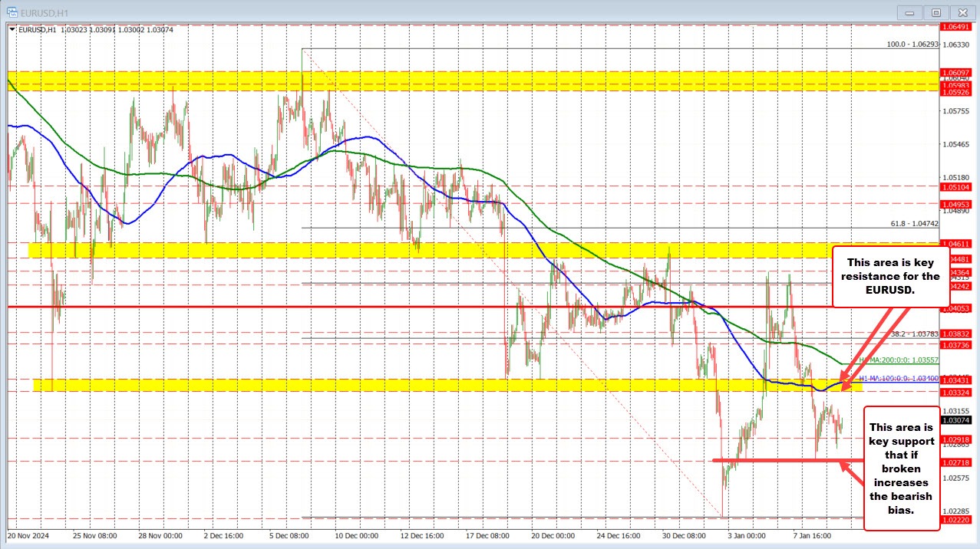
Task: Select the 38.2 - 1.03783 Fibonacci label
Action: click(915, 334)
